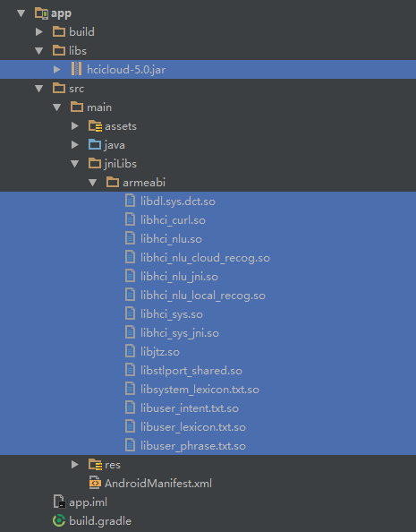The width and height of the screenshot is (416, 532).
Task: Open build.gradle file name
Action: click(x=100, y=520)
